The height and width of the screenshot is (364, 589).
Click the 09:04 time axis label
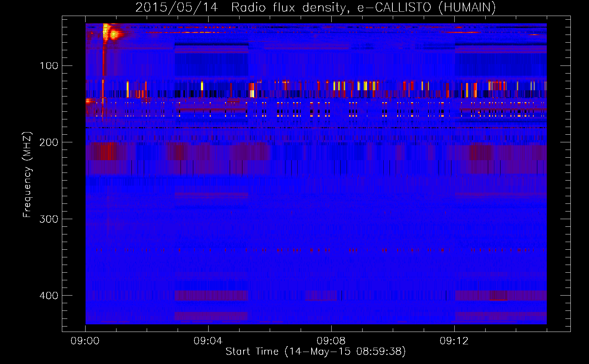(x=208, y=341)
